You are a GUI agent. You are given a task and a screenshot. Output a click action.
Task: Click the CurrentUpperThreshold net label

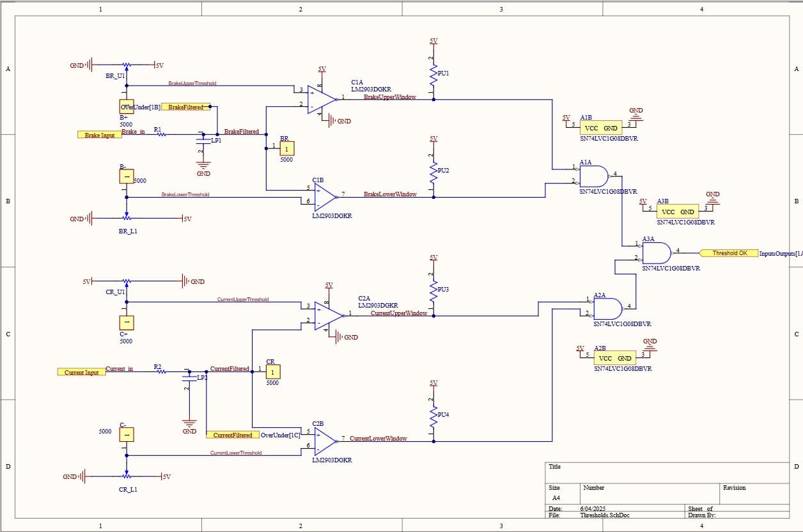(x=243, y=299)
